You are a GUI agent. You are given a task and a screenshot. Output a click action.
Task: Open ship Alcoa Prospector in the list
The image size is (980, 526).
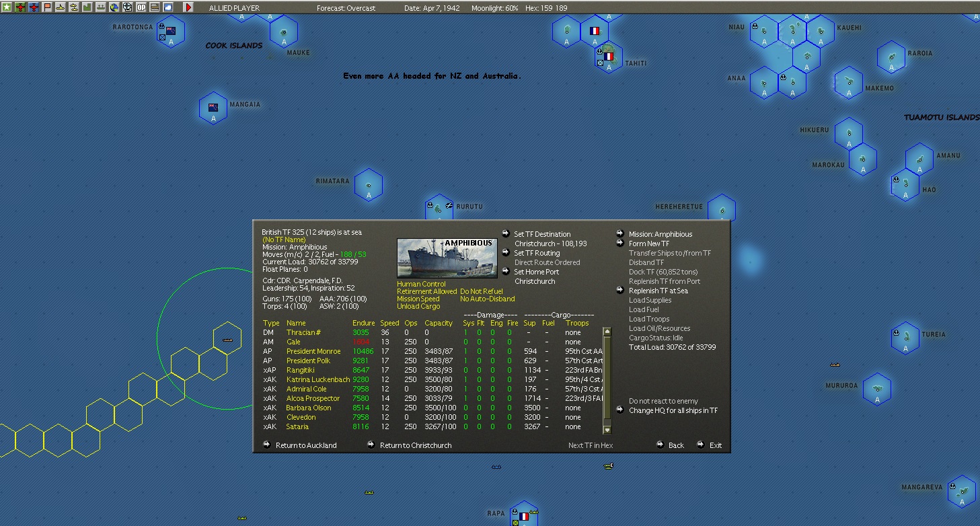coord(313,398)
